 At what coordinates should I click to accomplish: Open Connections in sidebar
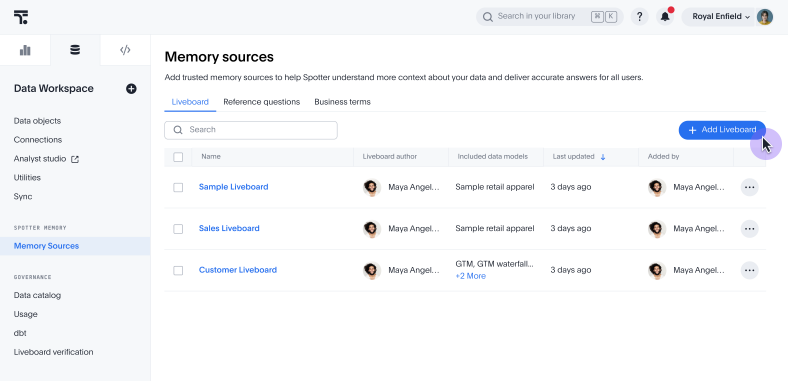coord(38,140)
